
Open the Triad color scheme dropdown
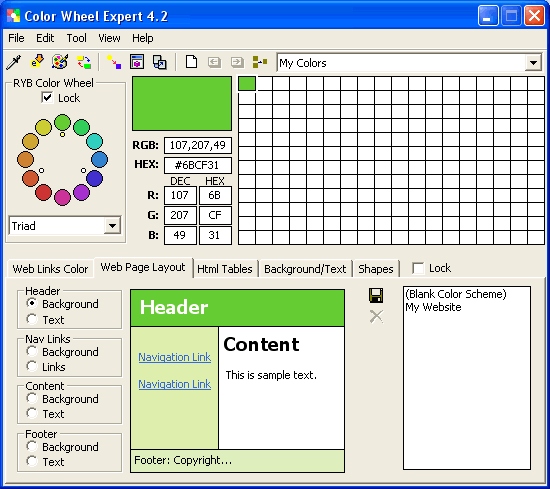point(112,226)
